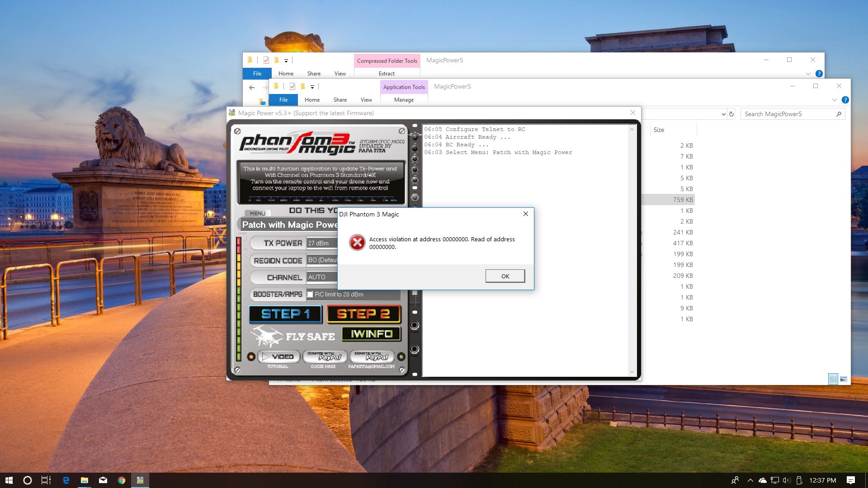Select the 759 KB file row
The height and width of the screenshot is (488, 868).
point(668,199)
